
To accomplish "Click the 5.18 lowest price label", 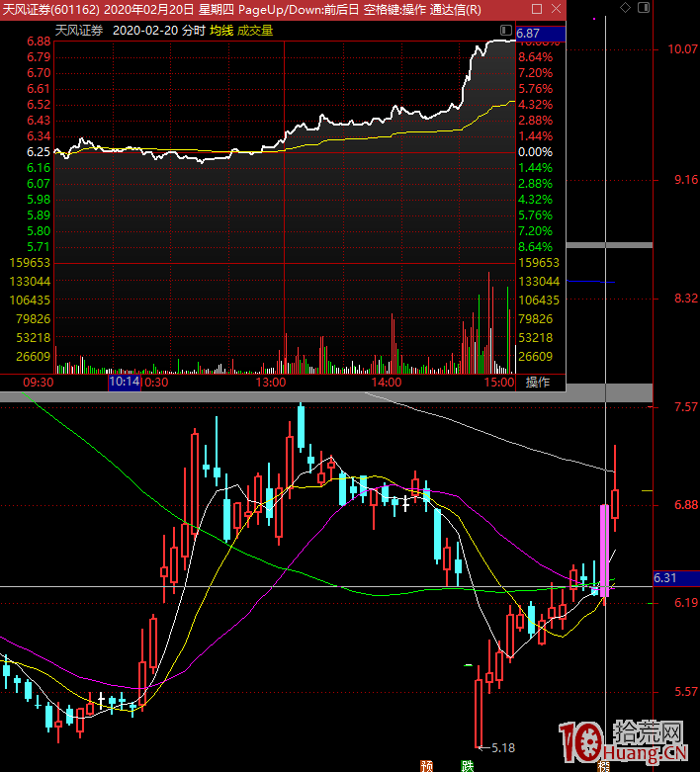I will [x=503, y=748].
